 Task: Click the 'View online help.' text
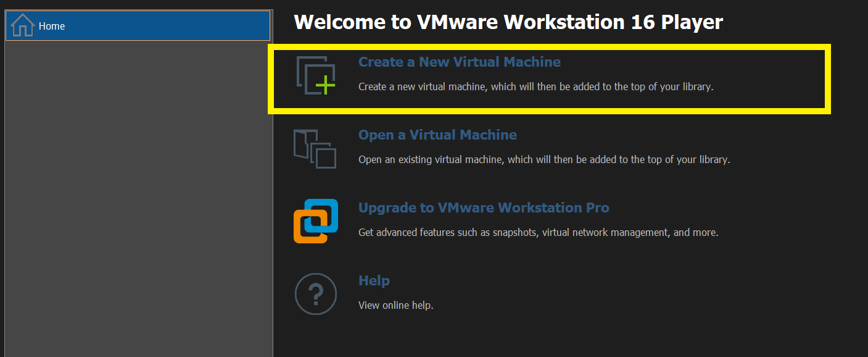(395, 305)
